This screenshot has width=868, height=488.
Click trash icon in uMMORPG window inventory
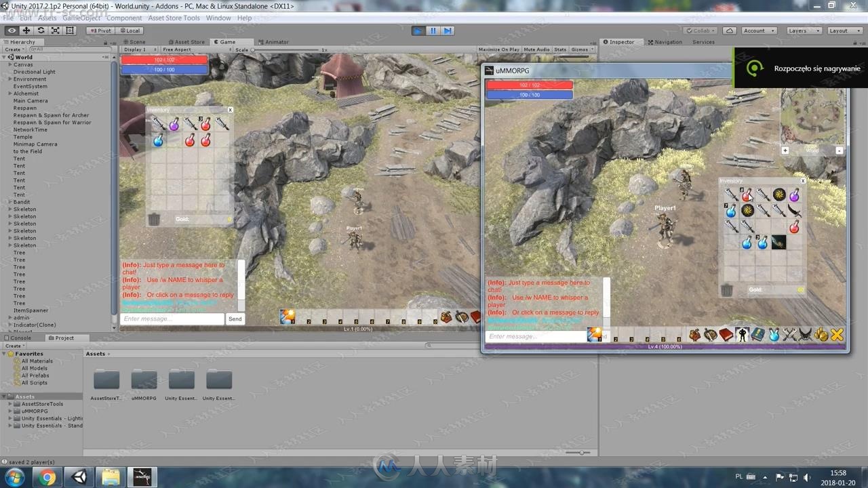[x=727, y=290]
